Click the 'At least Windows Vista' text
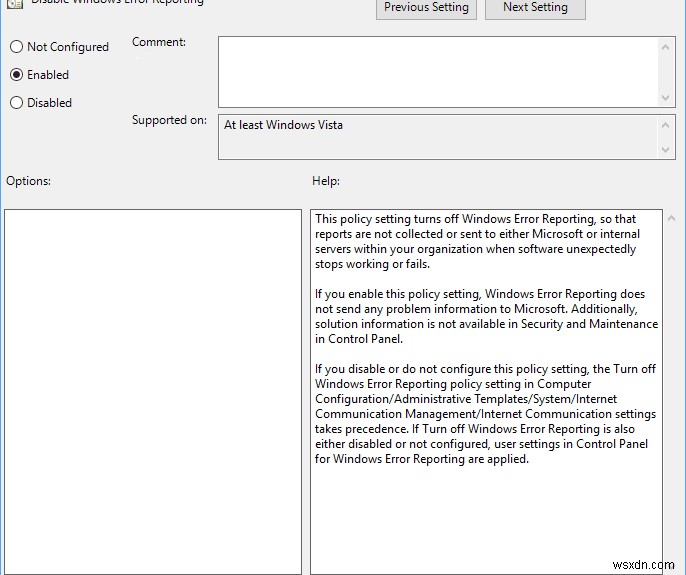686x575 pixels. pyautogui.click(x=283, y=125)
